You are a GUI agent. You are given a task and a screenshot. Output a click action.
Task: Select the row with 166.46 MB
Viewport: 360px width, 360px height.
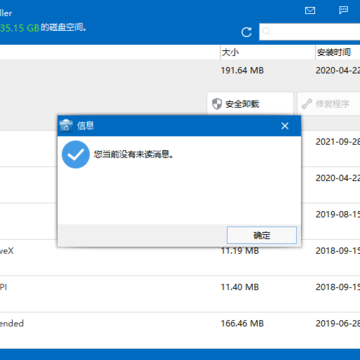pos(180,330)
